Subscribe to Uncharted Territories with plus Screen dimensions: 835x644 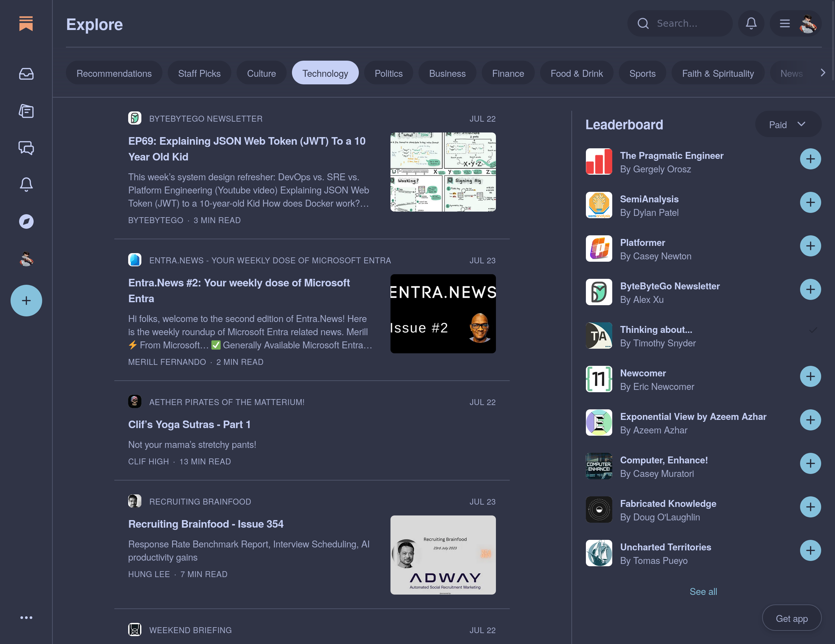[x=810, y=551]
